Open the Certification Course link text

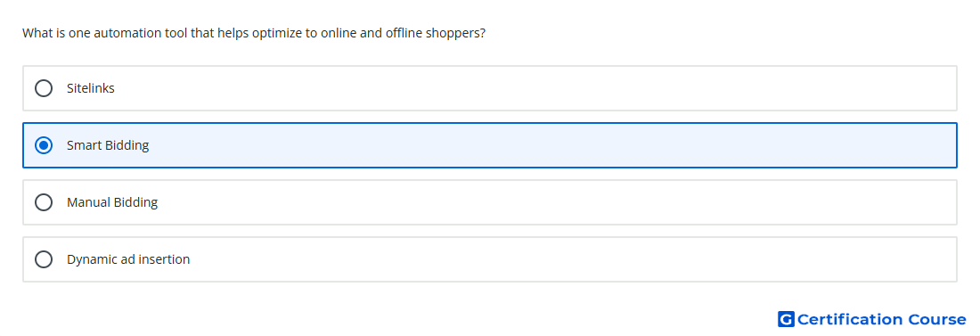[881, 319]
